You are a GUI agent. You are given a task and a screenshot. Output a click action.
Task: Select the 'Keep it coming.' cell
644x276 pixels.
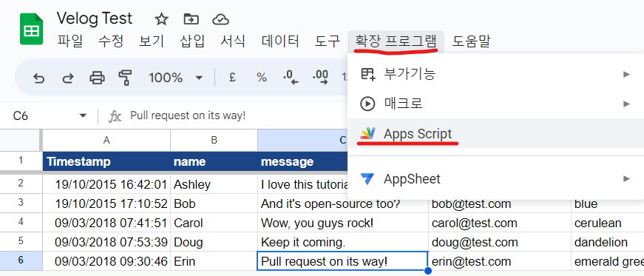click(343, 242)
